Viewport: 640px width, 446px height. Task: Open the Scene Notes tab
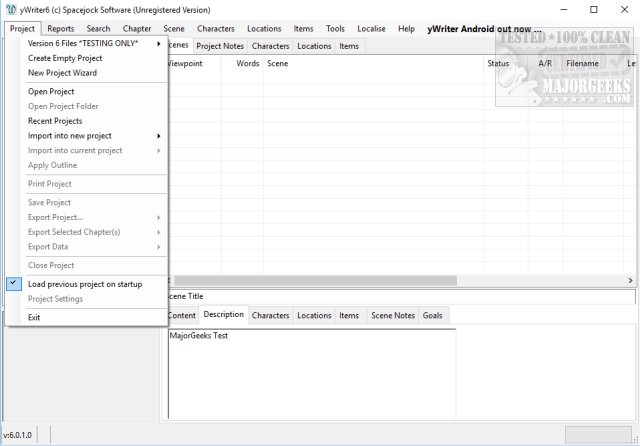click(393, 315)
